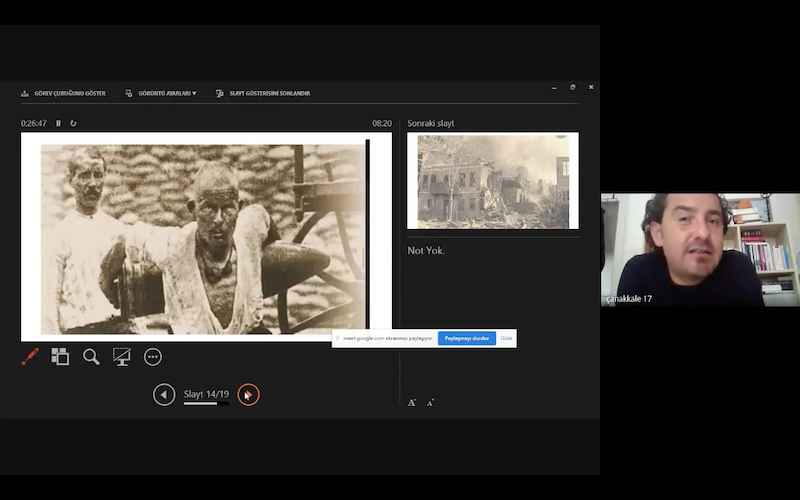Increase notes text size

[x=411, y=403]
